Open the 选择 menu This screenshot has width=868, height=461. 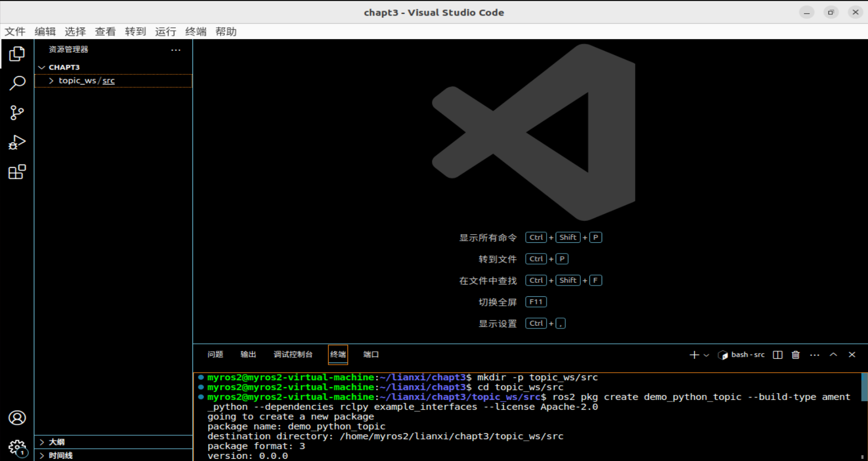click(75, 32)
